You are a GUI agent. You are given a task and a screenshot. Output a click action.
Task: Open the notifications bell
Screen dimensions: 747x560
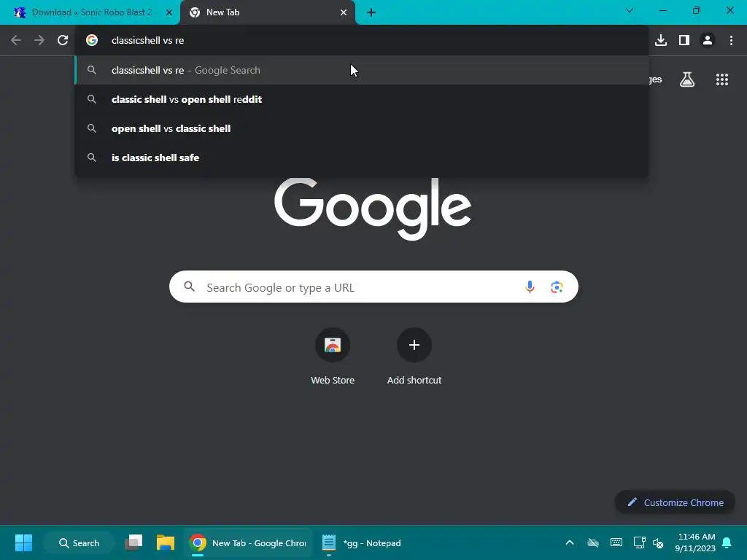tap(727, 542)
